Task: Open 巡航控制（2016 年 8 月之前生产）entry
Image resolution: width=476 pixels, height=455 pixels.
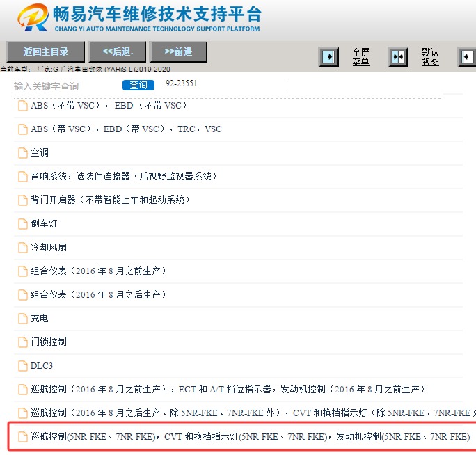Action: (228, 390)
